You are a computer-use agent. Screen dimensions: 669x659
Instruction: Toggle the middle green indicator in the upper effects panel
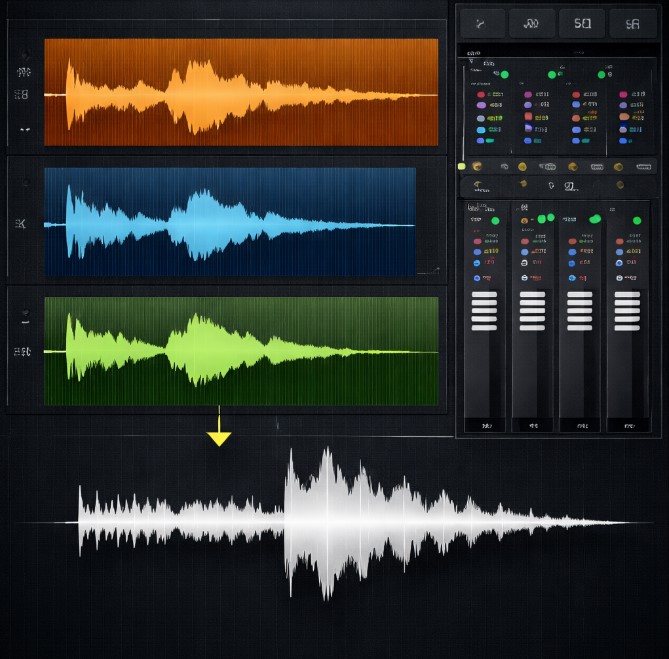click(552, 75)
